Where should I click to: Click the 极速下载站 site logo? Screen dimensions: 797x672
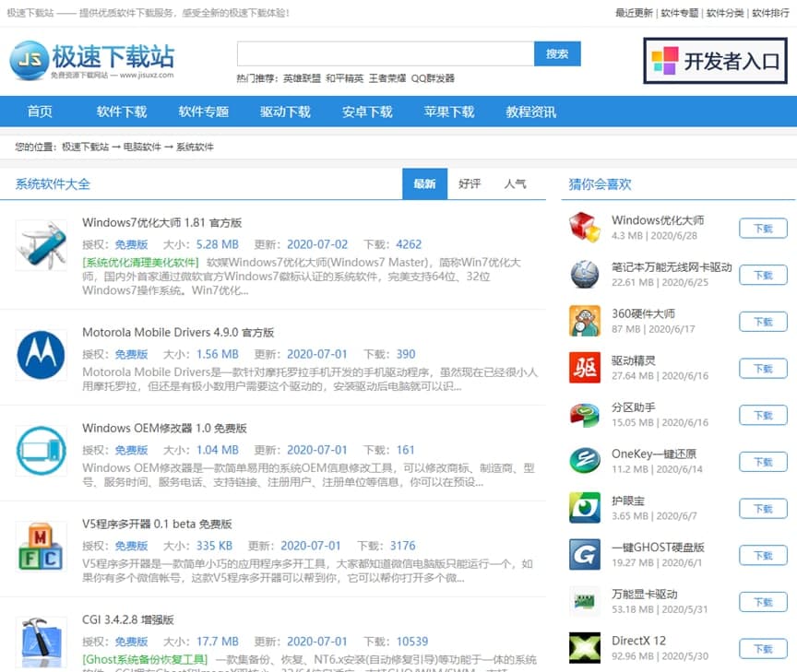[x=91, y=60]
